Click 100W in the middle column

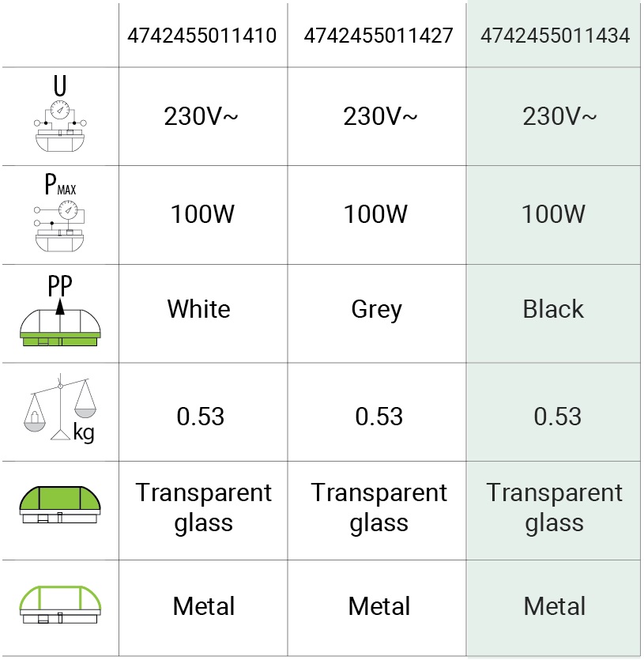[377, 214]
